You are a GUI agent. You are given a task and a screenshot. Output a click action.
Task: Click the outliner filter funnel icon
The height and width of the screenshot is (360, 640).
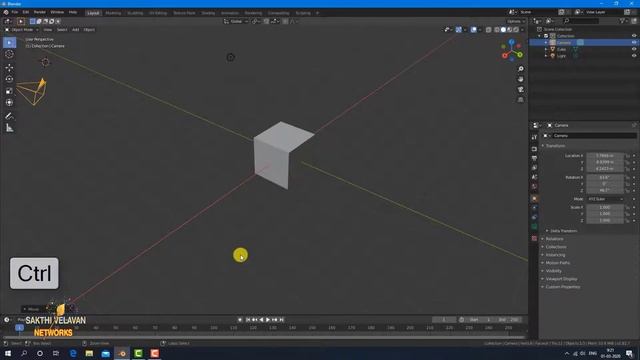[x=622, y=20]
